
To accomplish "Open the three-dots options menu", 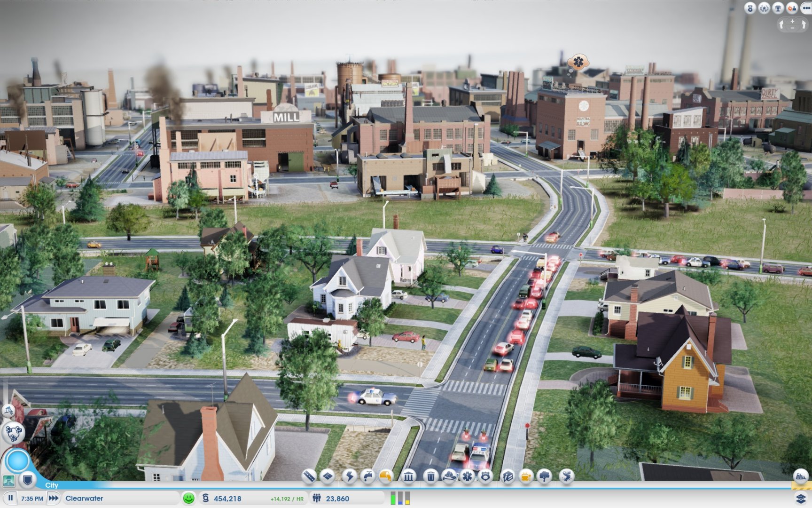I will click(x=805, y=8).
